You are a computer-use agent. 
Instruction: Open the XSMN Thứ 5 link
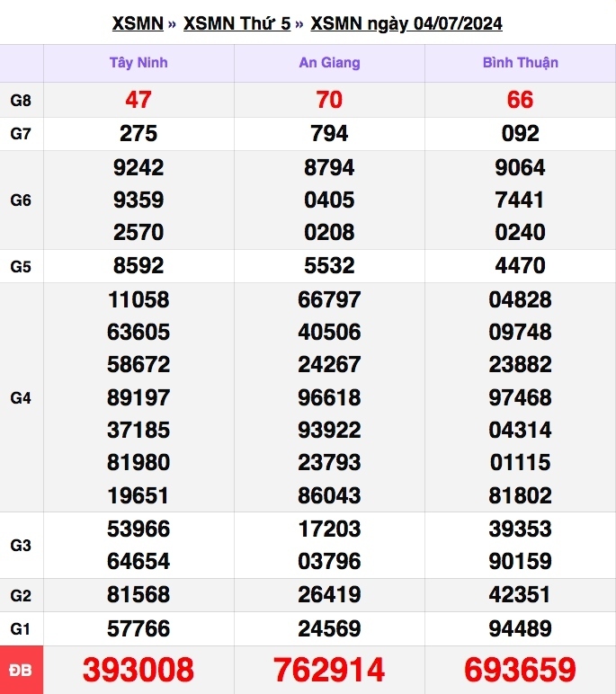pyautogui.click(x=237, y=23)
